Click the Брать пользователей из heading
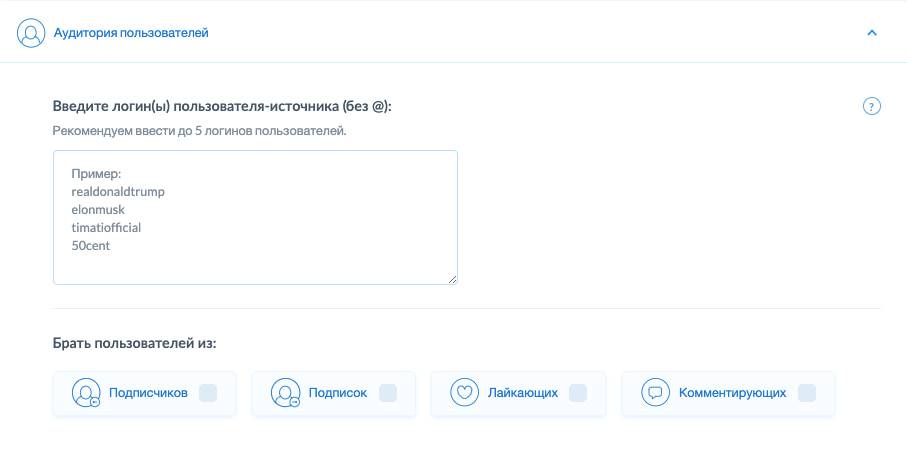 point(135,343)
